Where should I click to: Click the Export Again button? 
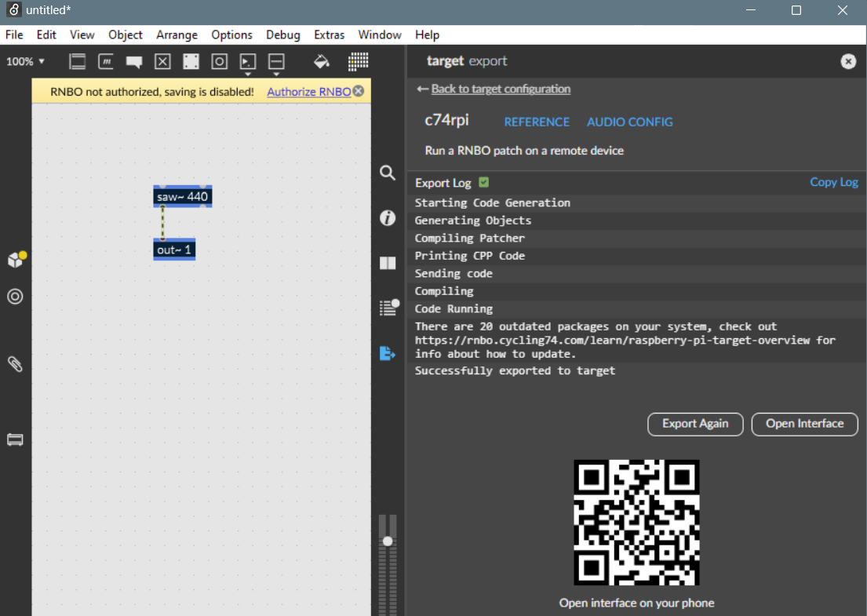pos(695,424)
